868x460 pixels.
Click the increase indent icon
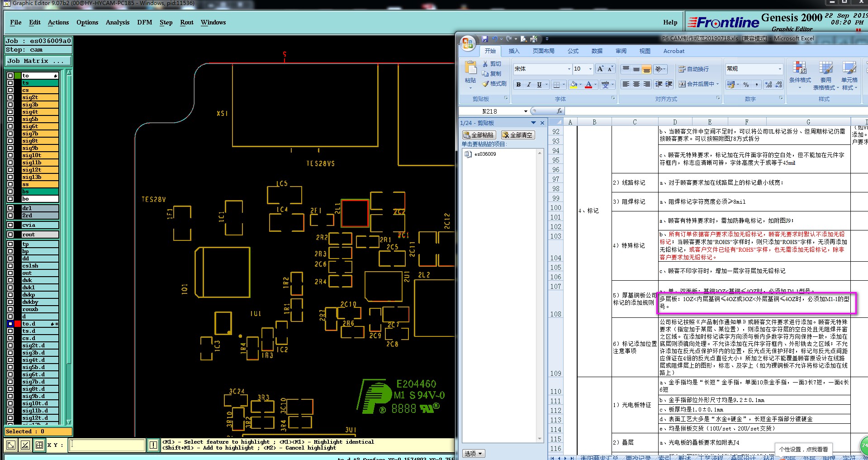(669, 84)
